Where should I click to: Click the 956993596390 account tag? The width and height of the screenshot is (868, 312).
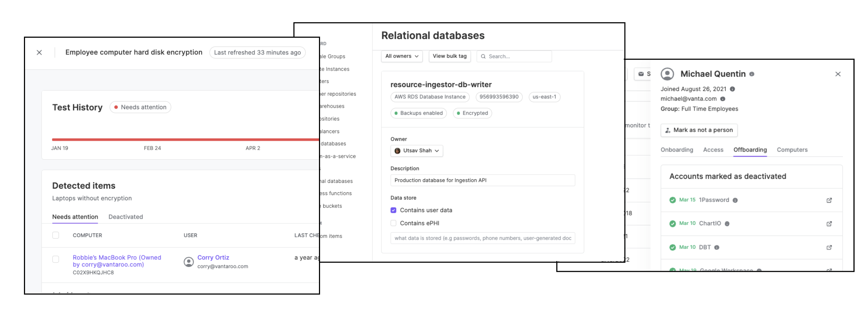[499, 97]
